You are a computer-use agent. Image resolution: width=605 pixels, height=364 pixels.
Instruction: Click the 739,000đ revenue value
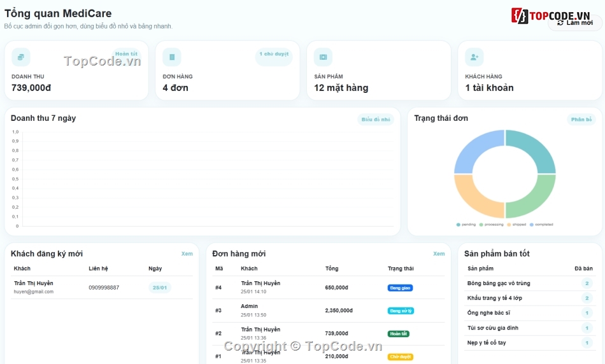click(31, 88)
